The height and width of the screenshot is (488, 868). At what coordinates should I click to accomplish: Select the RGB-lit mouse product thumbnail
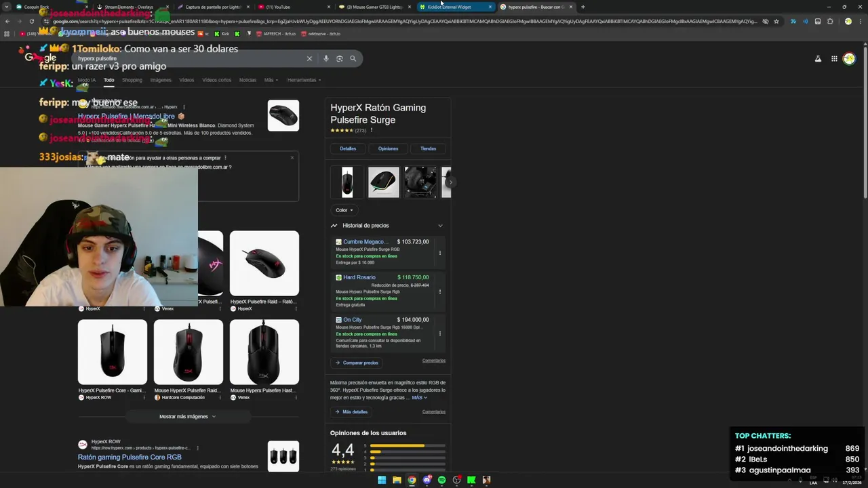tap(384, 182)
